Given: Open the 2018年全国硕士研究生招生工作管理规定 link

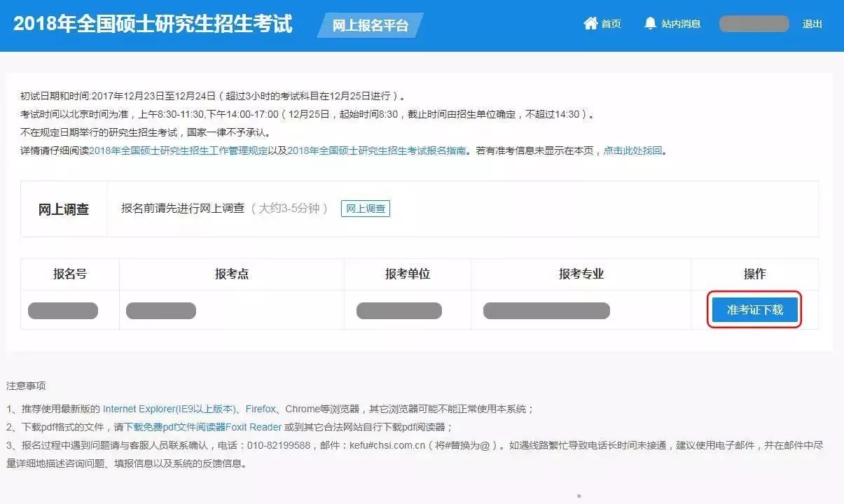Looking at the screenshot, I should pyautogui.click(x=179, y=150).
